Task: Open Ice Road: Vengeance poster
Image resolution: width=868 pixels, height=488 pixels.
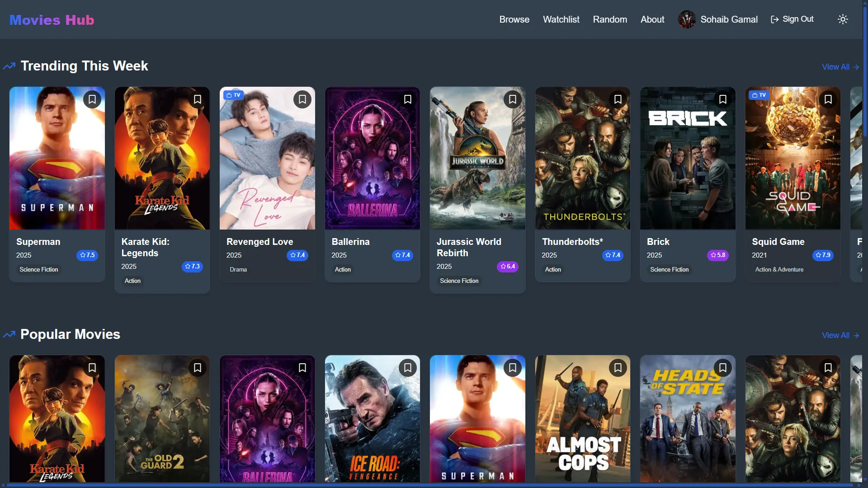Action: pos(373,418)
